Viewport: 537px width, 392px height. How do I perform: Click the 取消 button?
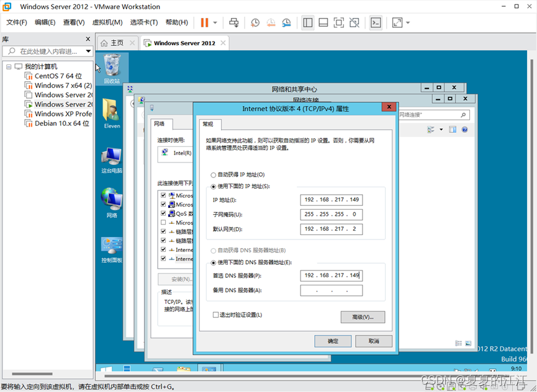pyautogui.click(x=374, y=341)
